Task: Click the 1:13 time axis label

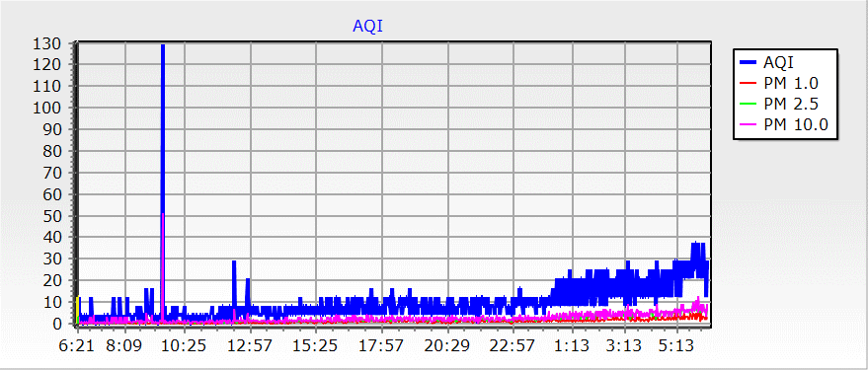Action: pyautogui.click(x=573, y=346)
